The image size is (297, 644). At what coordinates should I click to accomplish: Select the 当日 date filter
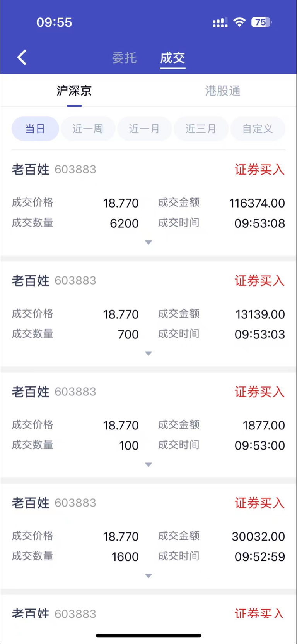[35, 129]
